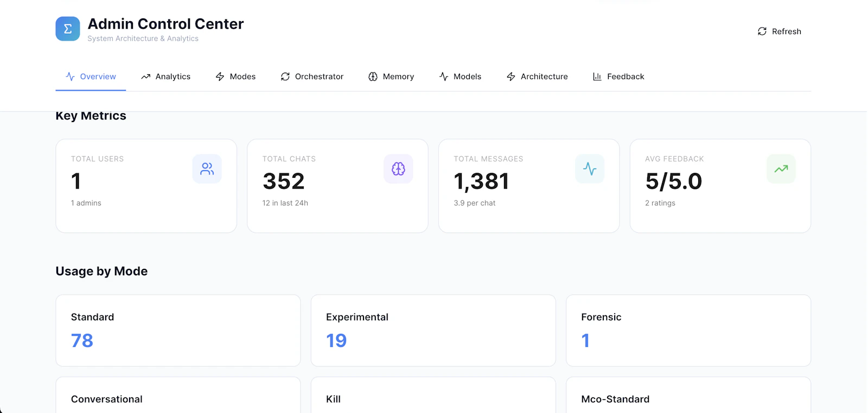Click the Forensic mode label
The image size is (868, 413).
click(x=601, y=317)
